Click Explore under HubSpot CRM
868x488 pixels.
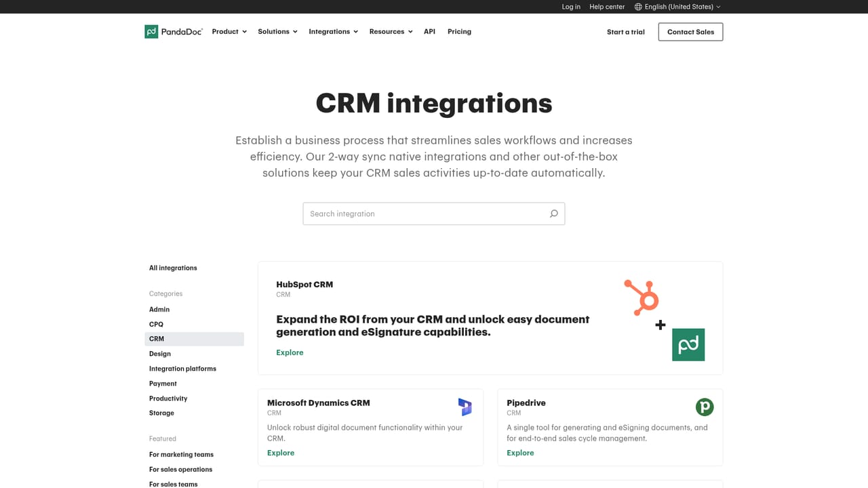coord(290,352)
